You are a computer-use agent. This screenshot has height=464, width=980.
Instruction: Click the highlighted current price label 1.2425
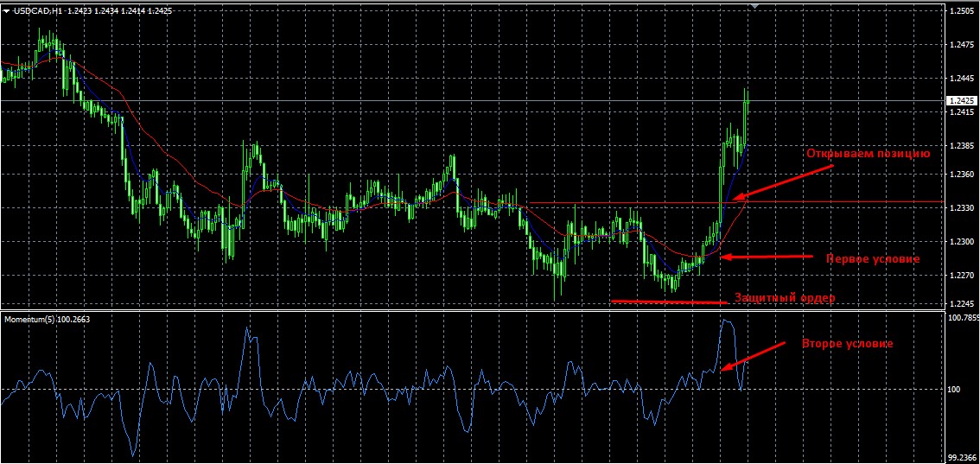[962, 100]
